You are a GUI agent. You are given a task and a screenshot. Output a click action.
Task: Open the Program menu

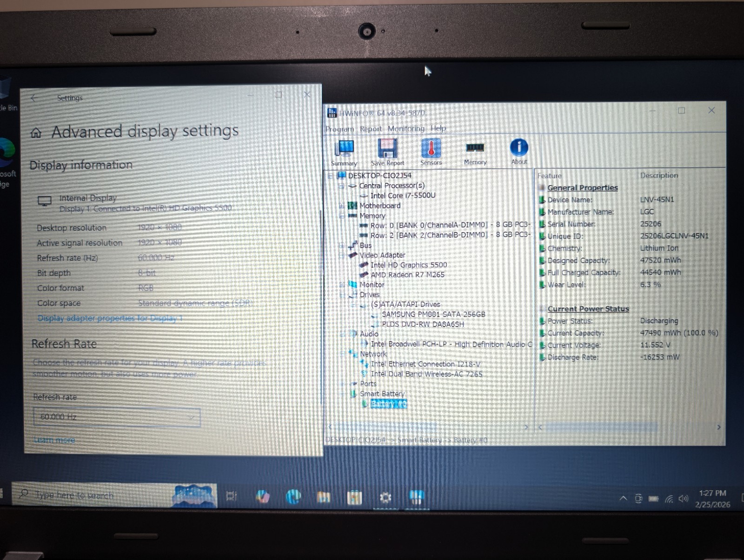pos(339,129)
